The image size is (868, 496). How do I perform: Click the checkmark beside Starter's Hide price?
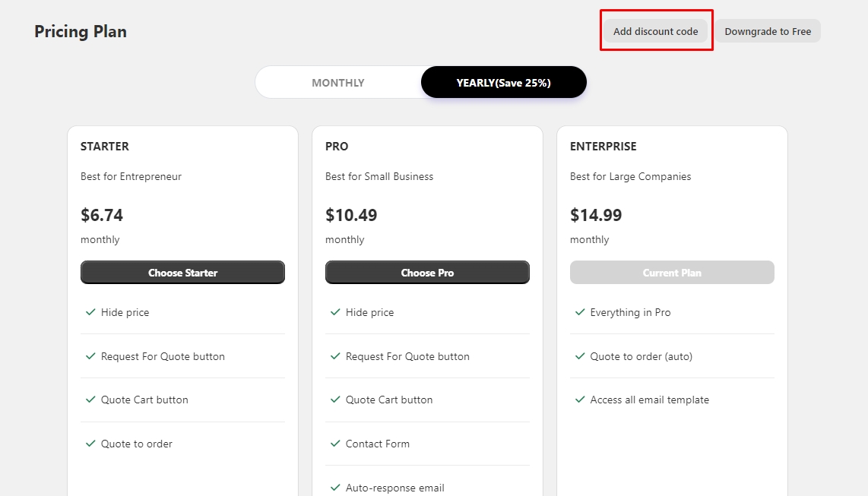90,312
